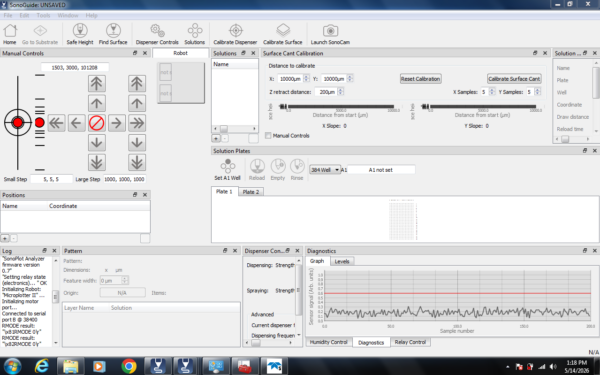Viewport: 600px width, 375px height.
Task: Click the X distance spinner arrows
Action: pos(306,78)
